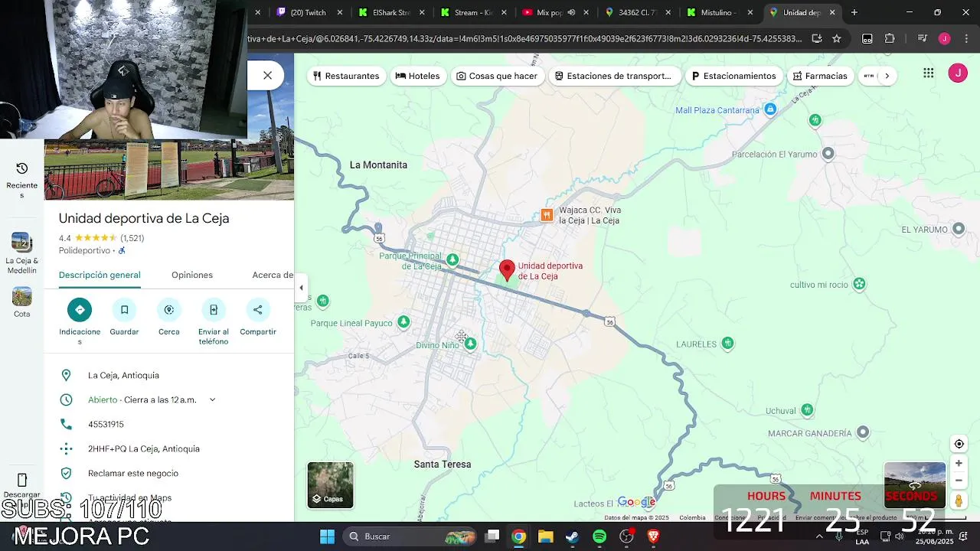Filter map by Farmacias

pos(820,76)
